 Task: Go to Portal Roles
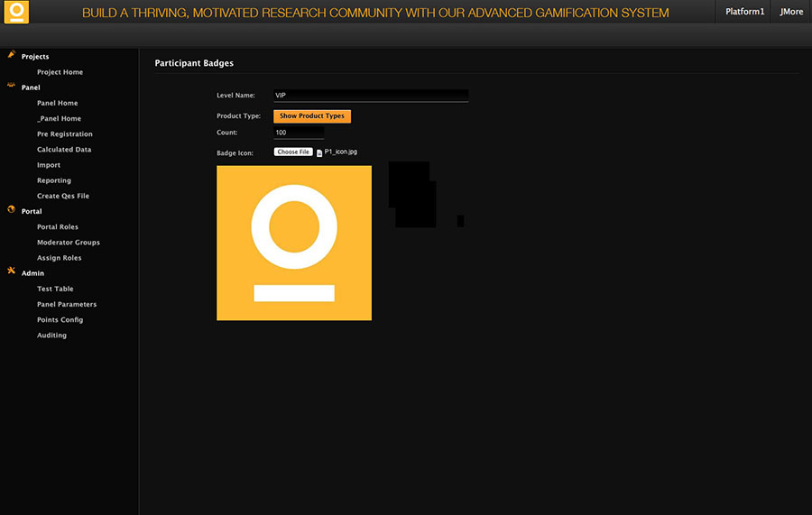pos(58,227)
